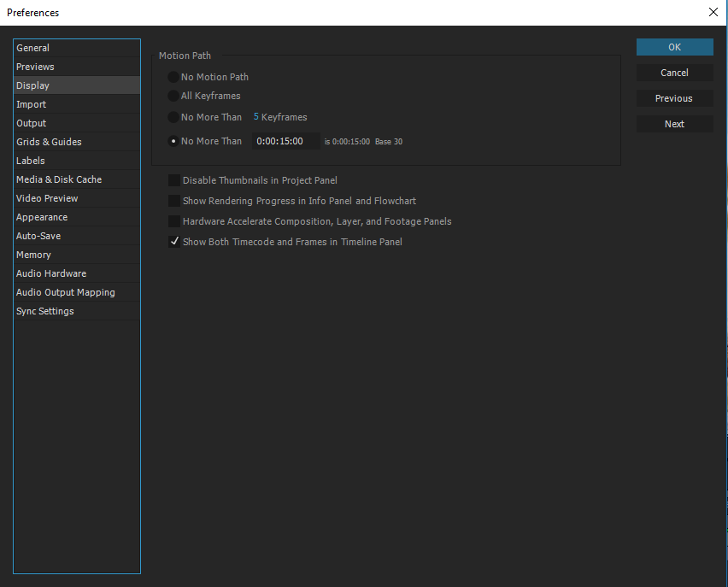
Task: Select the Auto-Save category
Action: (38, 236)
